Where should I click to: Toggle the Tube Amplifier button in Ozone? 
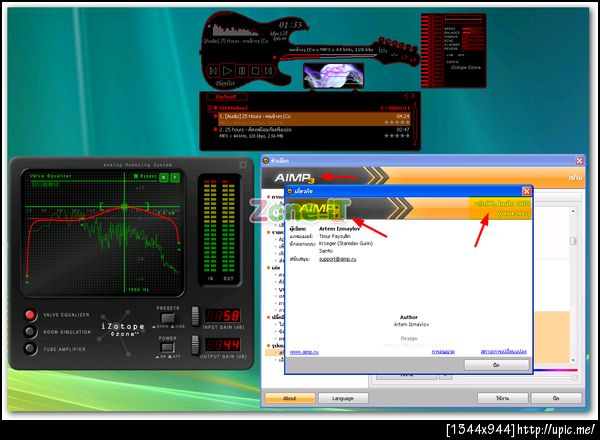(x=30, y=349)
